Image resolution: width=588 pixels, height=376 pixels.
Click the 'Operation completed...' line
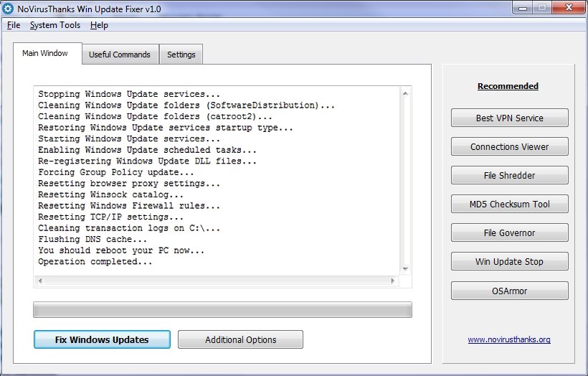pyautogui.click(x=95, y=261)
